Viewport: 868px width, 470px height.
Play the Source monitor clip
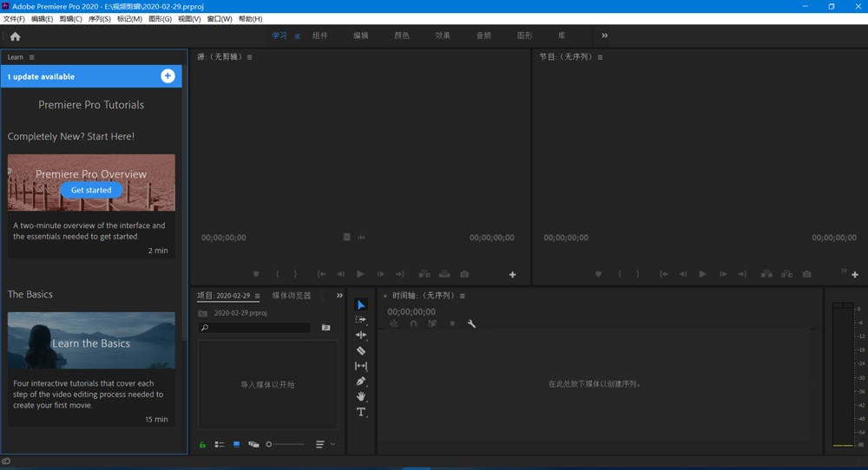click(360, 274)
